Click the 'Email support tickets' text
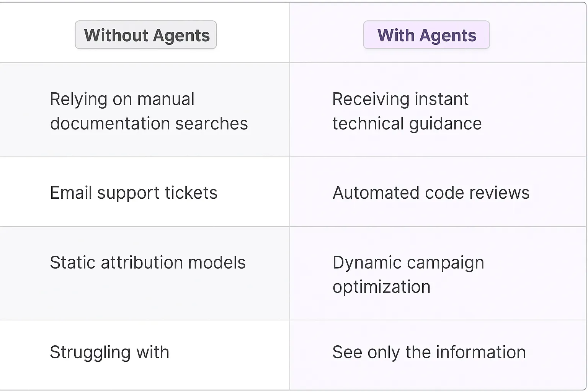The image size is (588, 392). pos(134,193)
